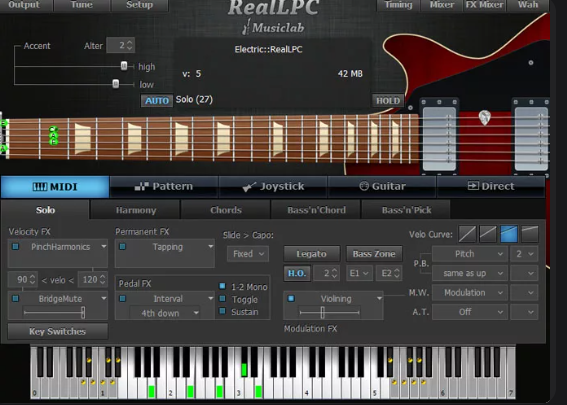This screenshot has height=405, width=567.
Task: Click the Bass Zone button
Action: pyautogui.click(x=374, y=254)
